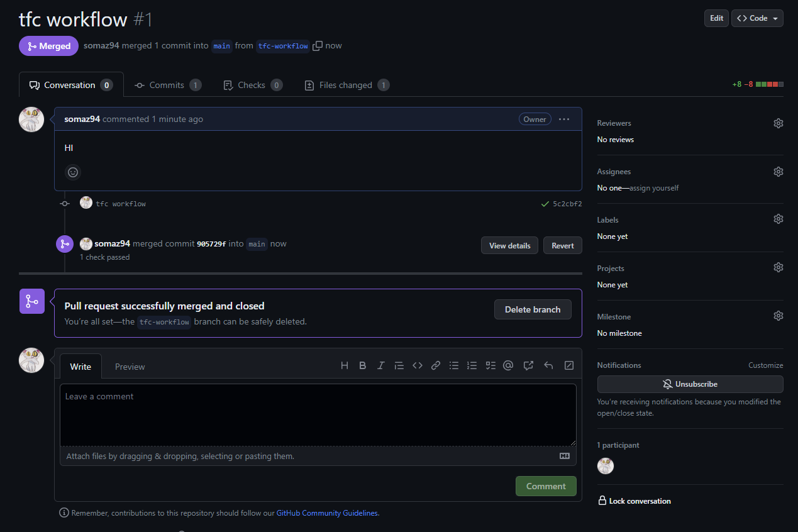Click the diffstat +8 −8 indicator
Screen dimensions: 798x532
pos(758,84)
